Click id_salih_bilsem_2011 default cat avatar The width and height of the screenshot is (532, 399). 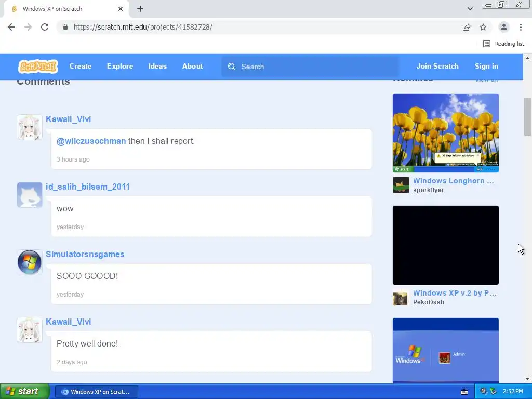tap(30, 195)
